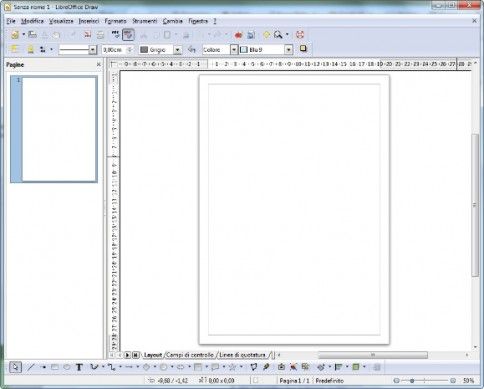Open the Cambia menu
This screenshot has height=389, width=484.
click(x=173, y=21)
